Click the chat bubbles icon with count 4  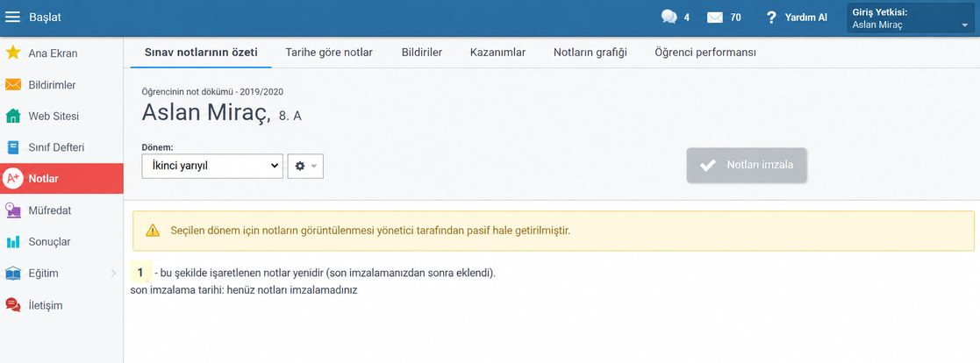pos(669,17)
